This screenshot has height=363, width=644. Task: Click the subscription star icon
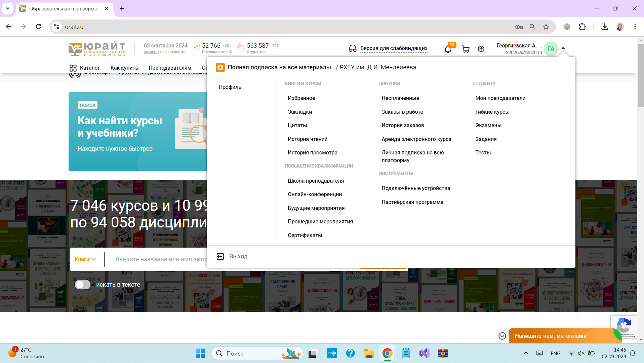(x=220, y=67)
